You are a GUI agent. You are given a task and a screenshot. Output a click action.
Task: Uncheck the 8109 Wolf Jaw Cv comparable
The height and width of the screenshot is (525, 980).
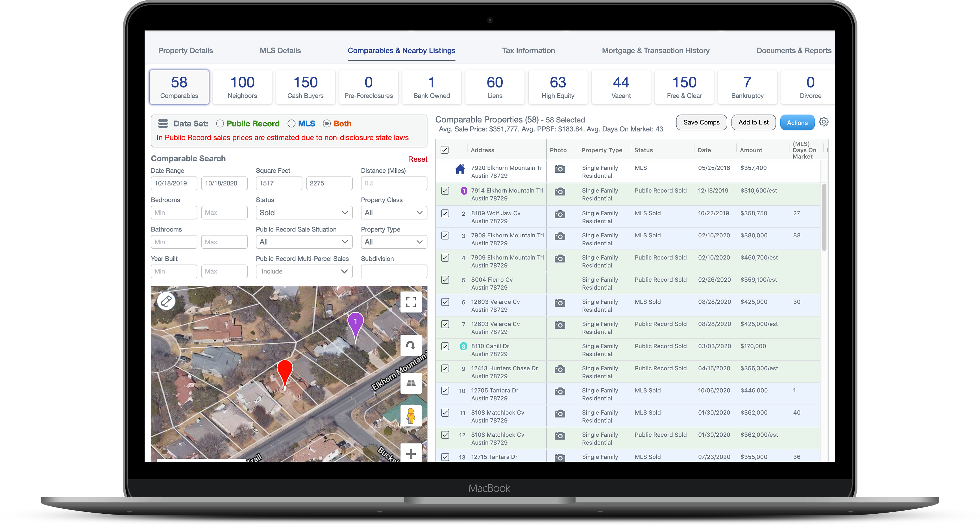(x=445, y=213)
